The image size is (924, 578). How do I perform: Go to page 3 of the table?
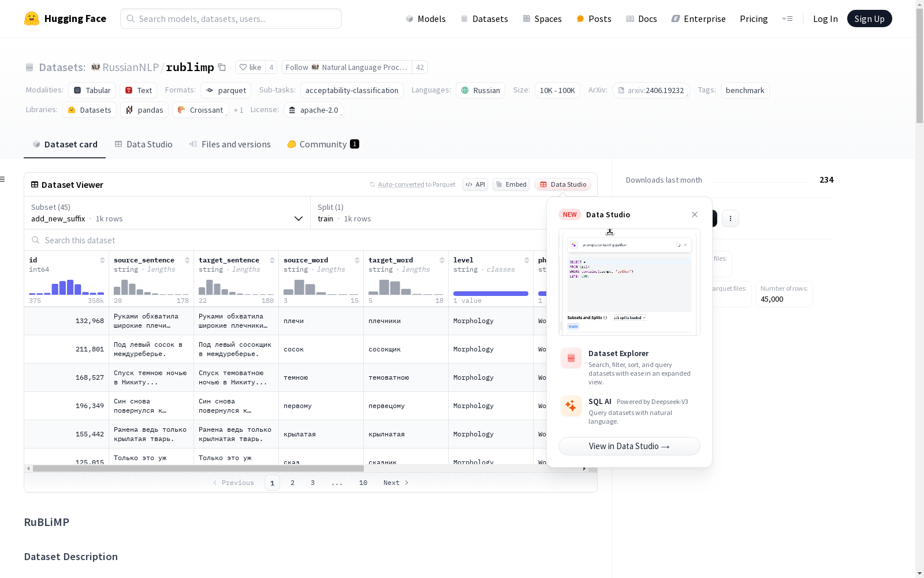point(312,483)
